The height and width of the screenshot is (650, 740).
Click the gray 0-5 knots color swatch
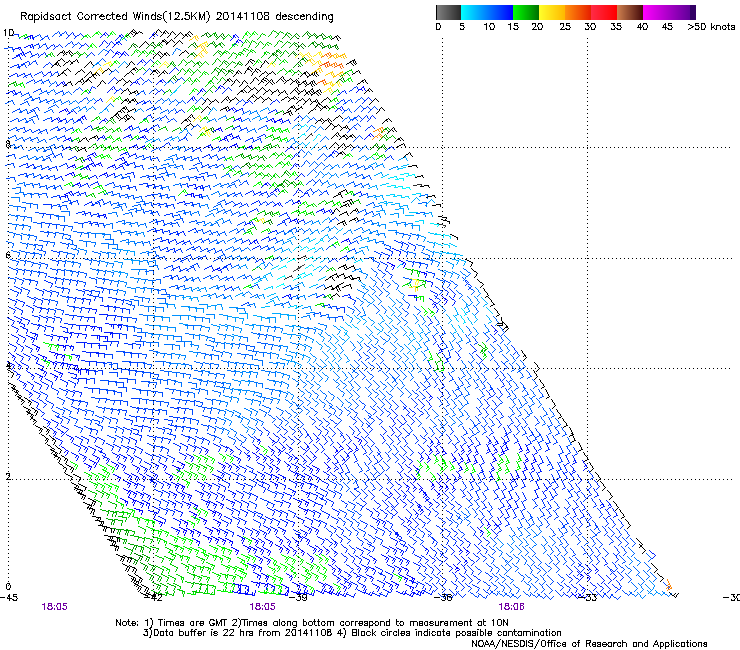[448, 12]
